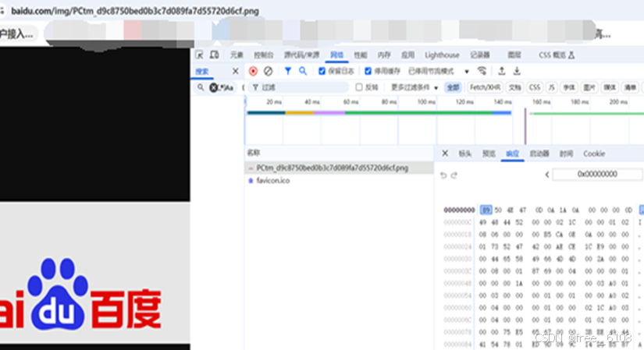Click the highlighted 89 byte in hex view
Screen dimensions: 644x350
(x=486, y=210)
